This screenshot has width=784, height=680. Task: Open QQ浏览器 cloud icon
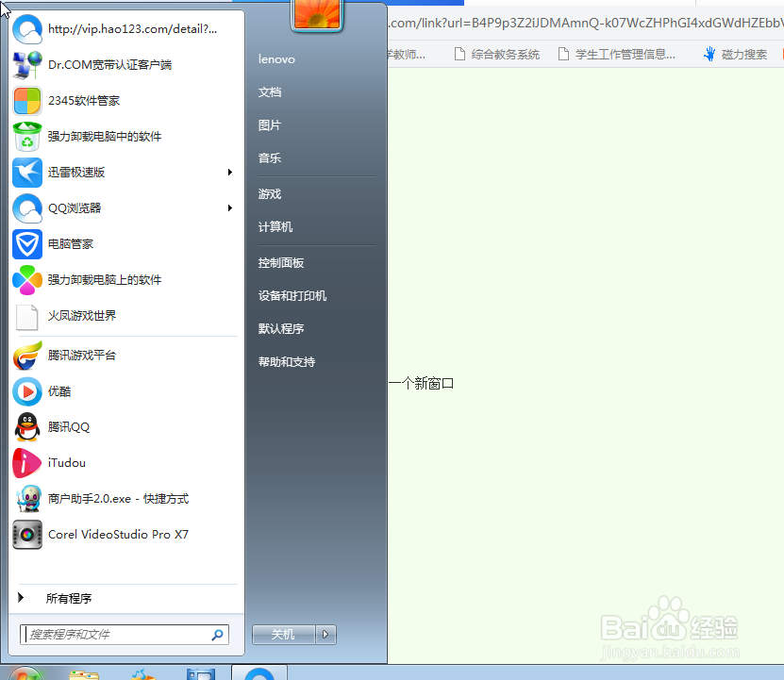pos(27,208)
